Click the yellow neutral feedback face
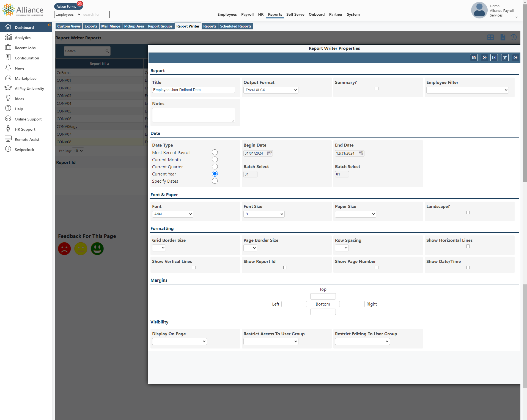This screenshot has height=420, width=527. [81, 249]
